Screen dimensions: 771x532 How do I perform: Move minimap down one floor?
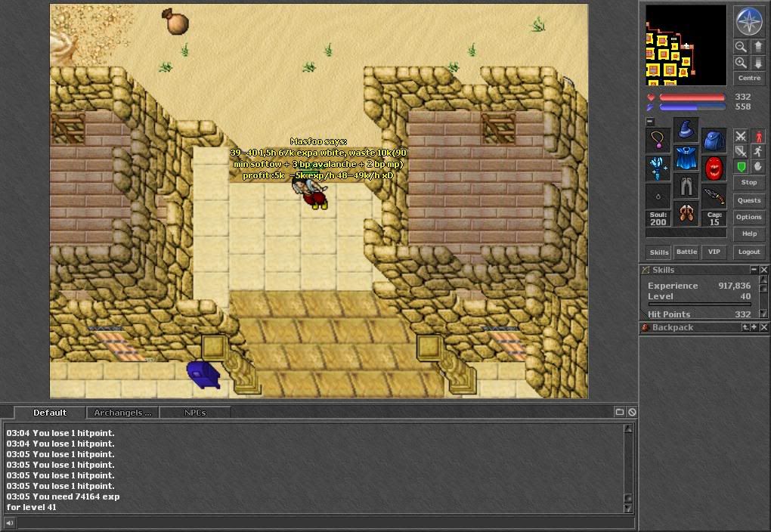757,63
